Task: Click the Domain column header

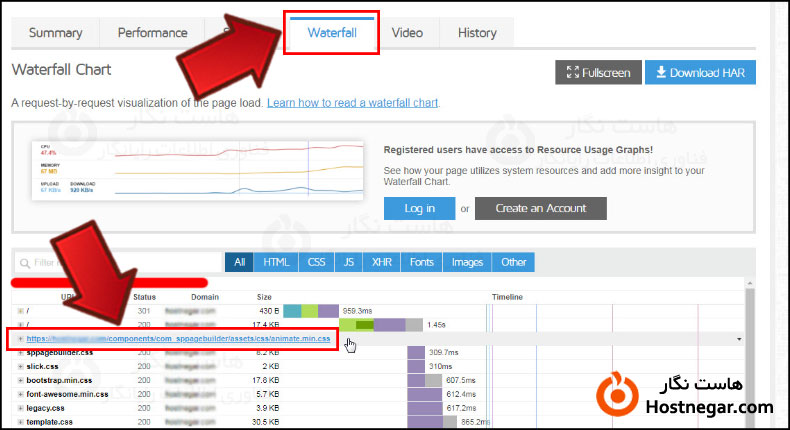Action: (x=205, y=297)
